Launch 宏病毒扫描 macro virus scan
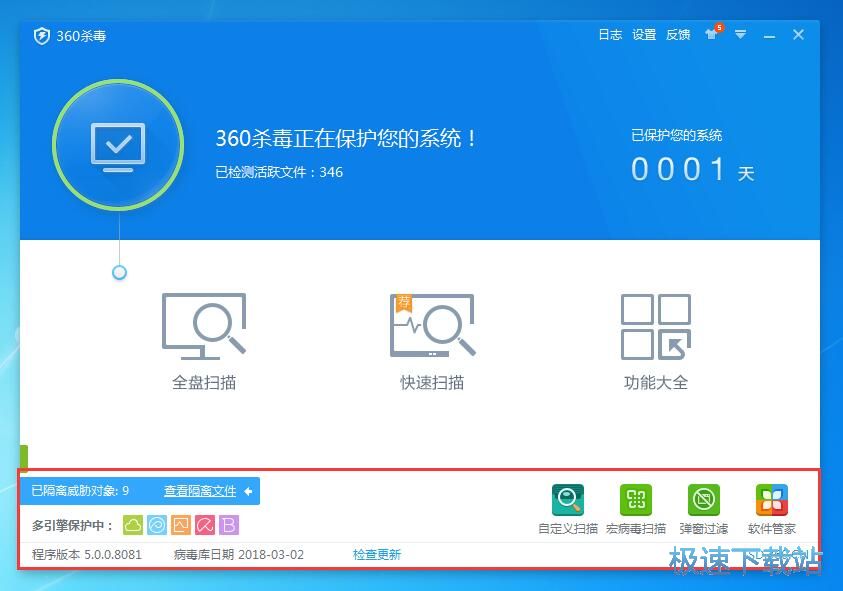 tap(636, 509)
